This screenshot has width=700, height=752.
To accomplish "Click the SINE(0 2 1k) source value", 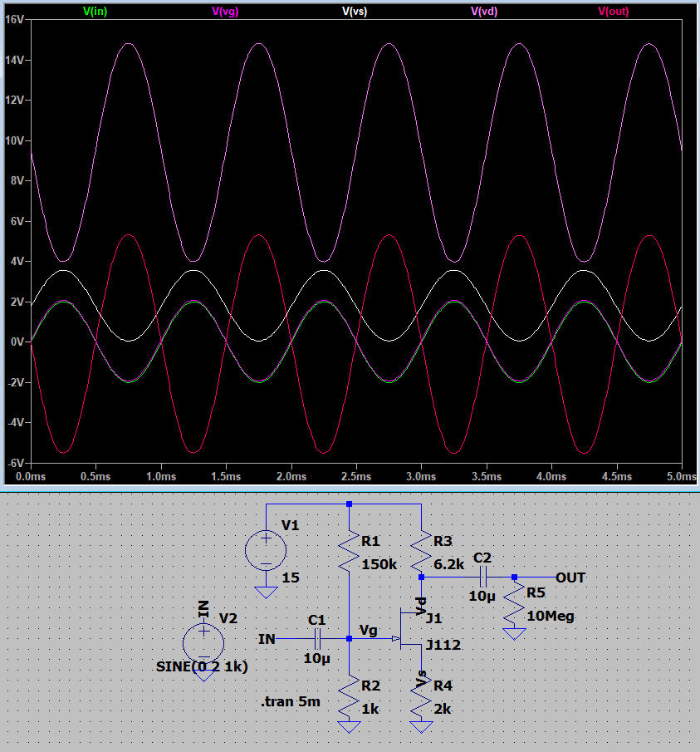I will point(202,667).
